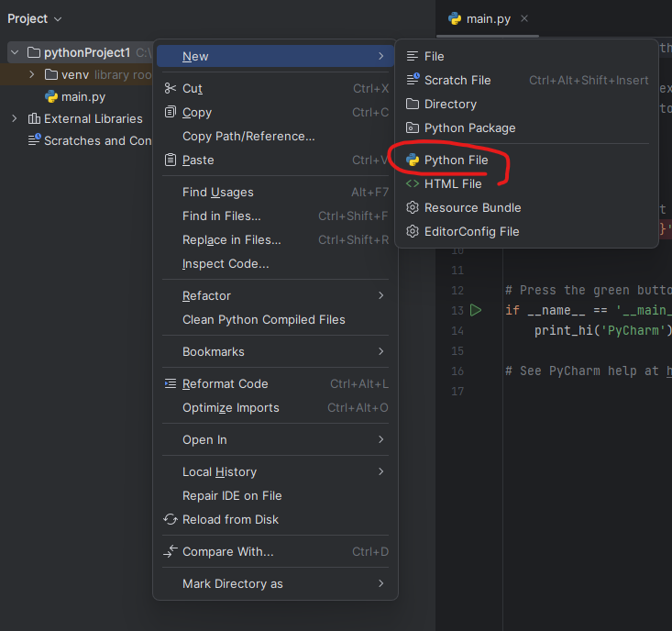The width and height of the screenshot is (672, 631).
Task: Open the Open In submenu arrow
Action: [x=381, y=440]
